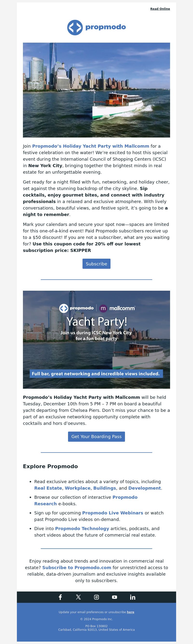Click the Read Online link
The height and width of the screenshot is (644, 193).
[160, 9]
